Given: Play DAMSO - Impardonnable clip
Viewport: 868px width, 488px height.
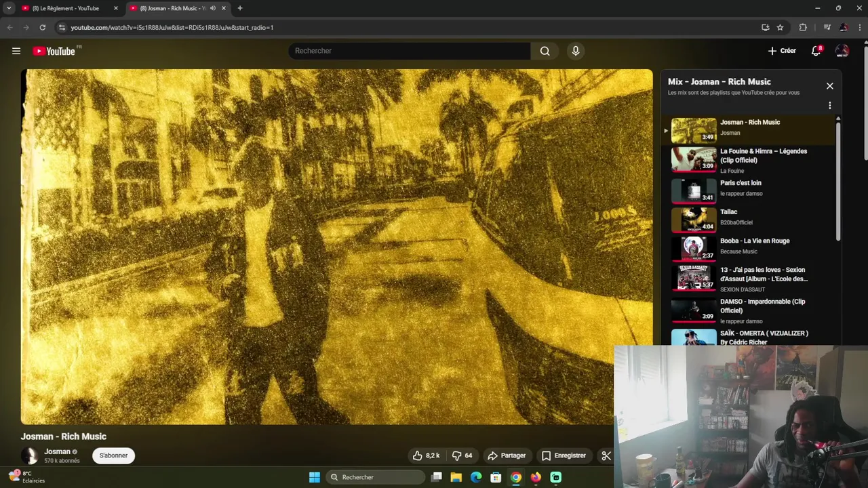Looking at the screenshot, I should [x=749, y=310].
